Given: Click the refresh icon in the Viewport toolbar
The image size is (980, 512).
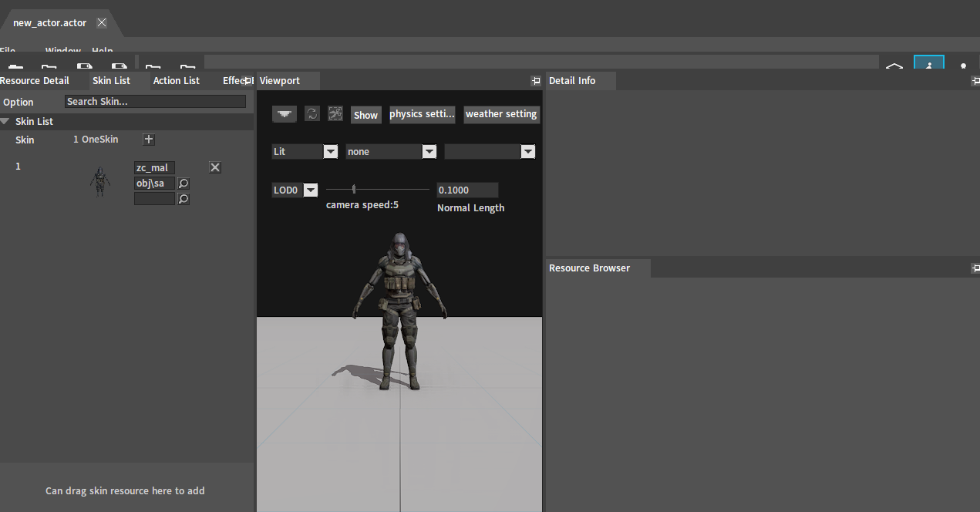Looking at the screenshot, I should coord(312,114).
